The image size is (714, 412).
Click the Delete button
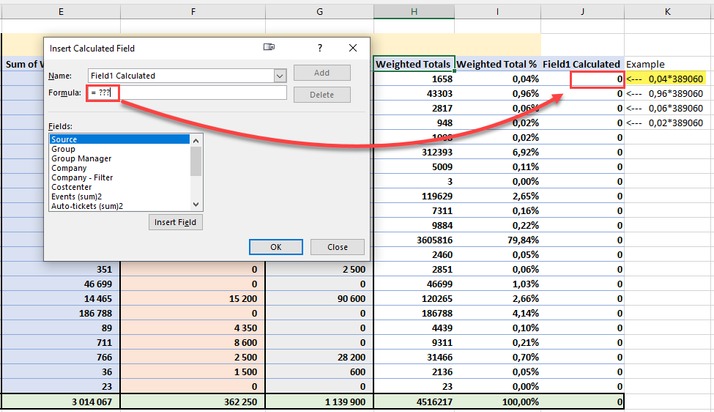tap(322, 95)
